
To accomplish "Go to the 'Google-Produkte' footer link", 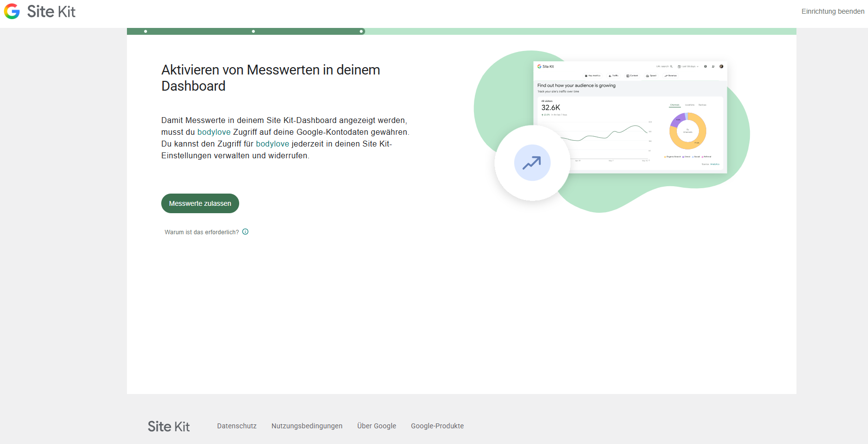I will [437, 426].
